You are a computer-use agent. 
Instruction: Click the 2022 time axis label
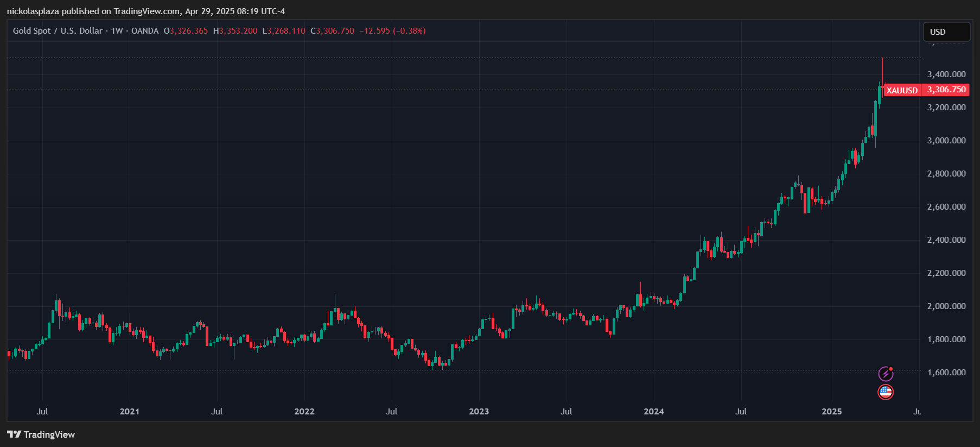point(304,412)
